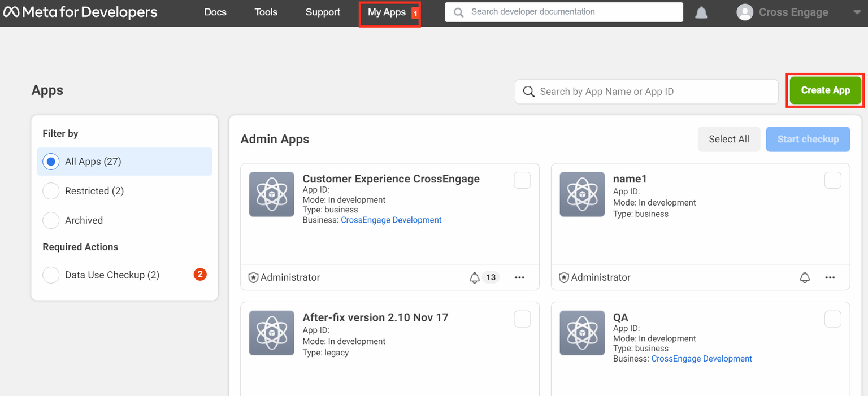Click the Cross Engage profile avatar
The height and width of the screenshot is (396, 868).
pyautogui.click(x=745, y=12)
